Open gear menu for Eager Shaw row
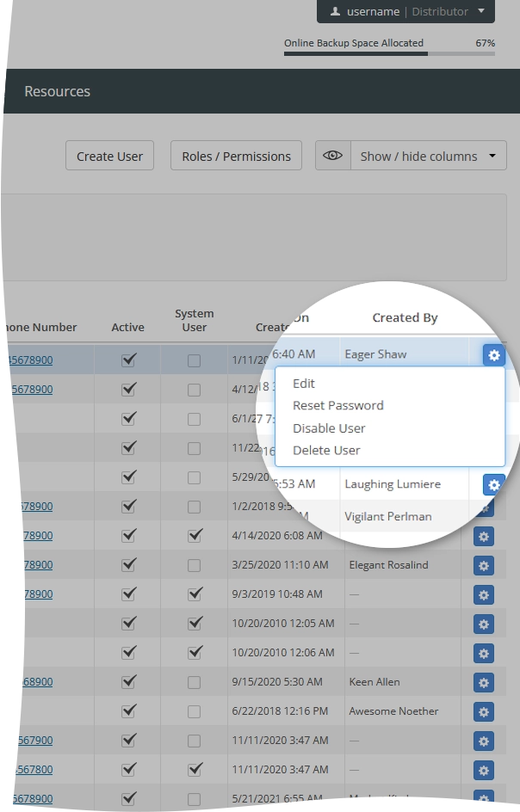The image size is (520, 812). pyautogui.click(x=494, y=355)
